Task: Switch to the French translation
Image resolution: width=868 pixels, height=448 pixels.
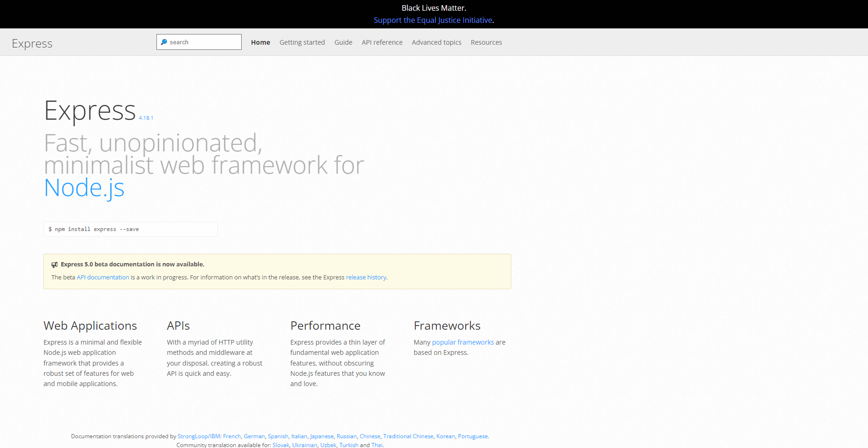Action: (x=232, y=436)
